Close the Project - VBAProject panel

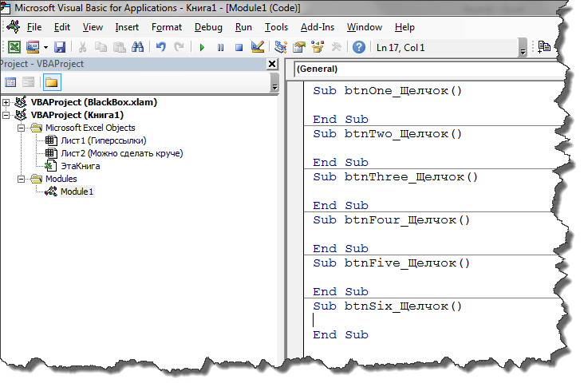tap(272, 64)
